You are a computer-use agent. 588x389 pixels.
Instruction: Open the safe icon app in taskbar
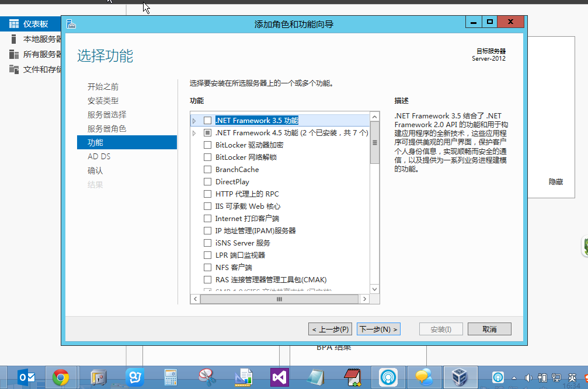point(98,377)
